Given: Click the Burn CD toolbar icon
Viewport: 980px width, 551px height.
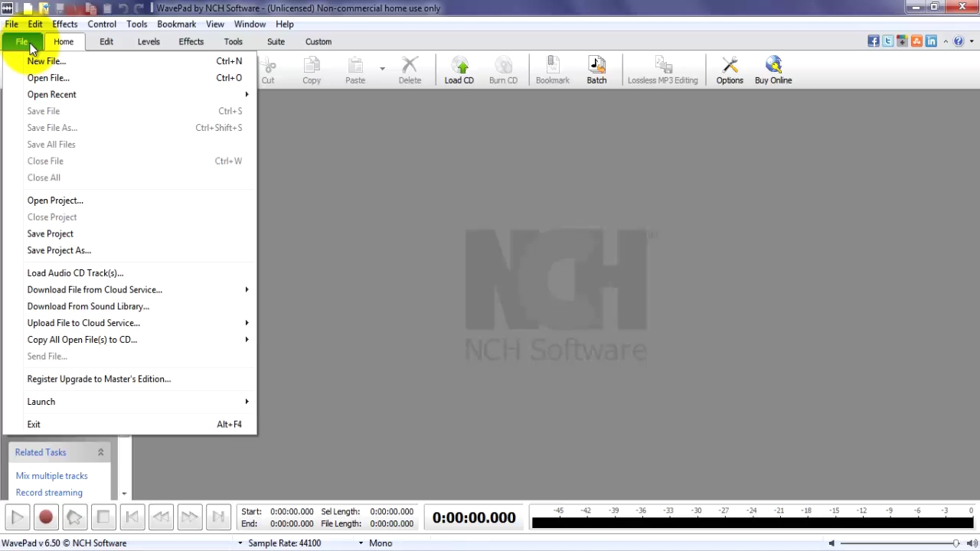Looking at the screenshot, I should pyautogui.click(x=503, y=70).
